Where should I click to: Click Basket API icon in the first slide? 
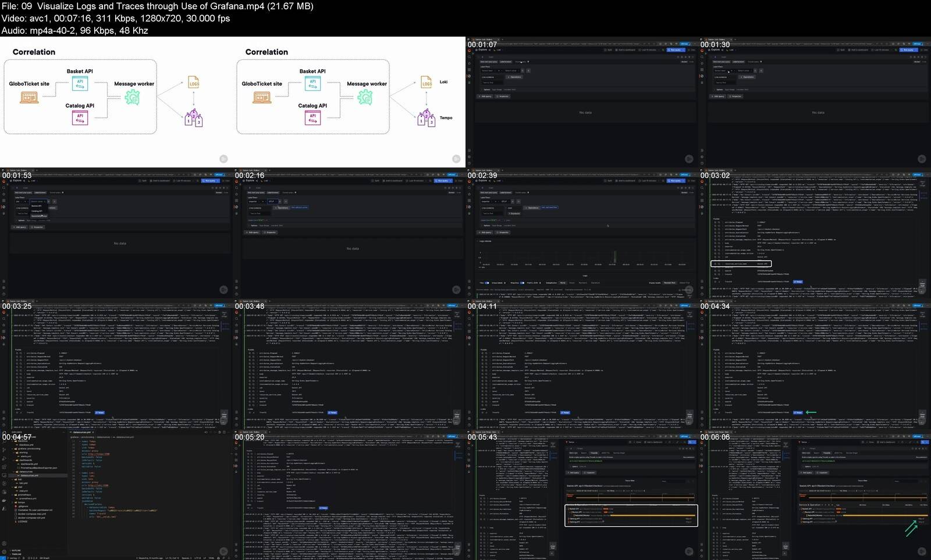80,84
